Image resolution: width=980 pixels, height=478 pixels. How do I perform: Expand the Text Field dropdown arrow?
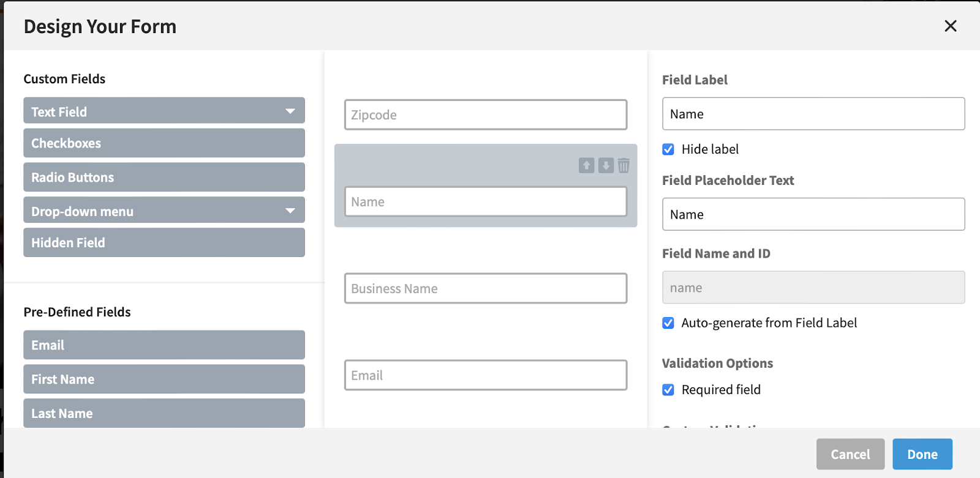point(290,111)
